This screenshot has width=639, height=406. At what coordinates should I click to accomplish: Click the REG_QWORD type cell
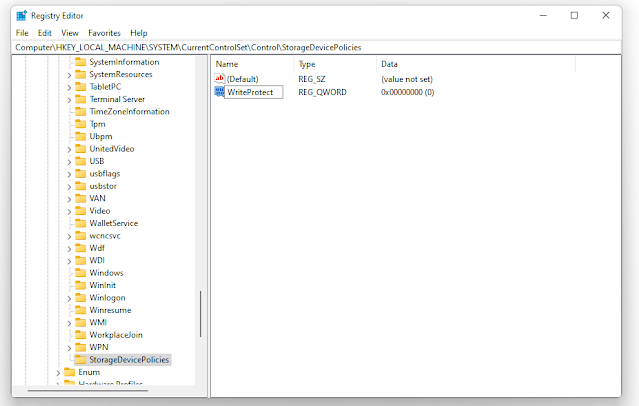(322, 92)
